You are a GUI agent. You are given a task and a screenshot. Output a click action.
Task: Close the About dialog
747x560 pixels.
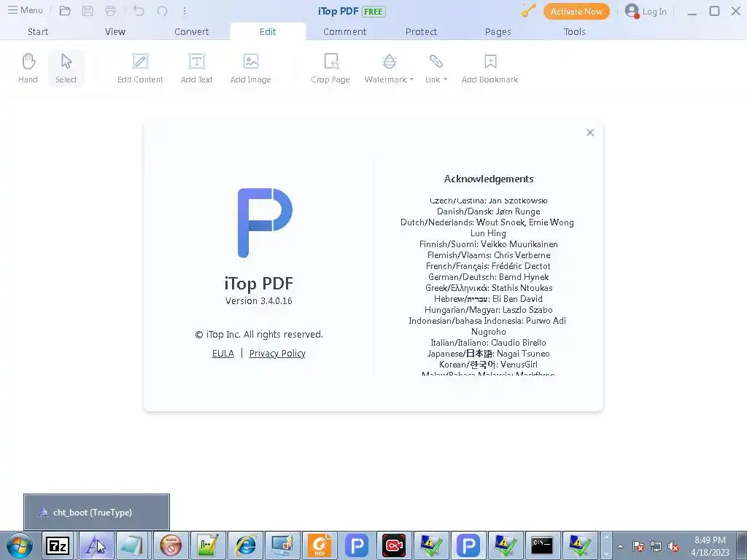590,133
